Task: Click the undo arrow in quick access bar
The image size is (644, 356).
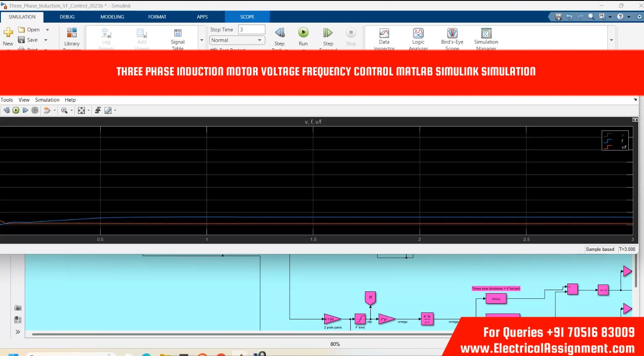Action: (x=569, y=17)
